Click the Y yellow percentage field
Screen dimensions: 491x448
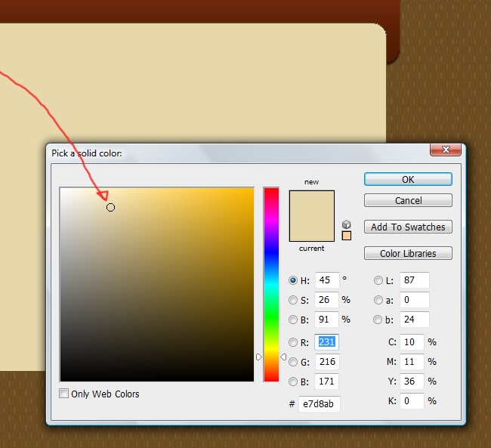pyautogui.click(x=412, y=382)
